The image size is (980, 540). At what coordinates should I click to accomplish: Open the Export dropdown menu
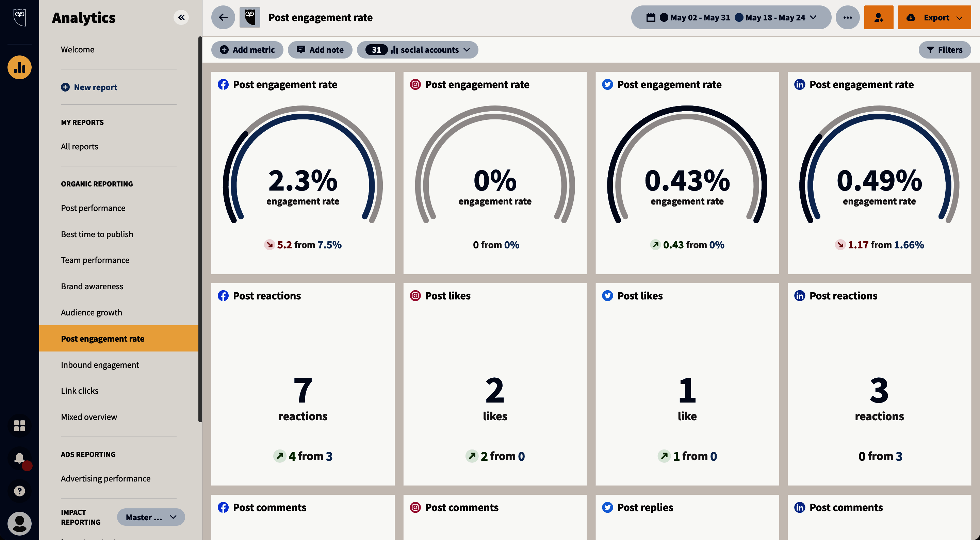[934, 17]
